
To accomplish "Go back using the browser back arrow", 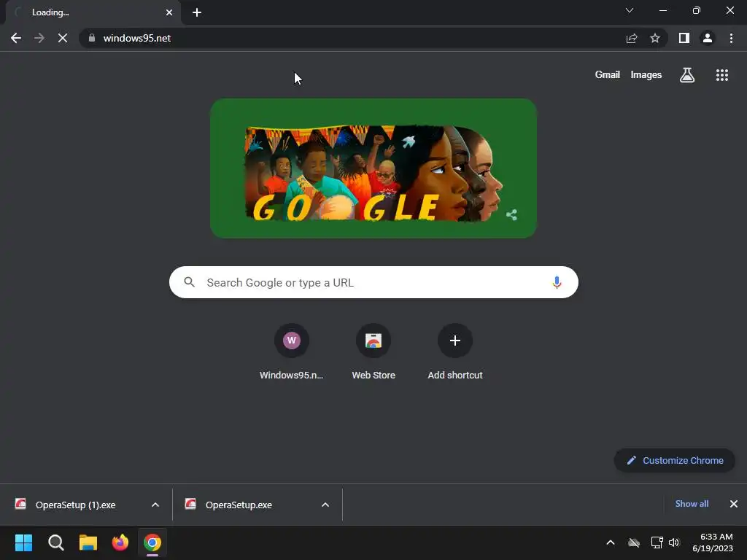I will coord(16,38).
